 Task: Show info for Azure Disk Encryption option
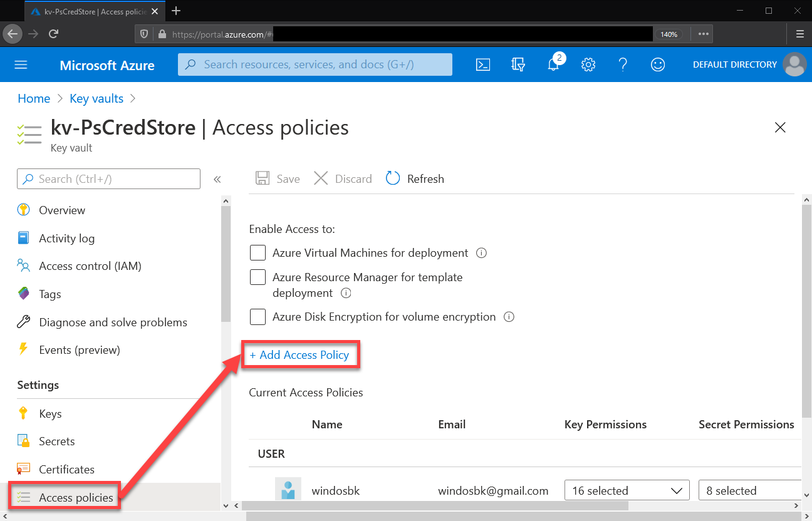tap(509, 317)
